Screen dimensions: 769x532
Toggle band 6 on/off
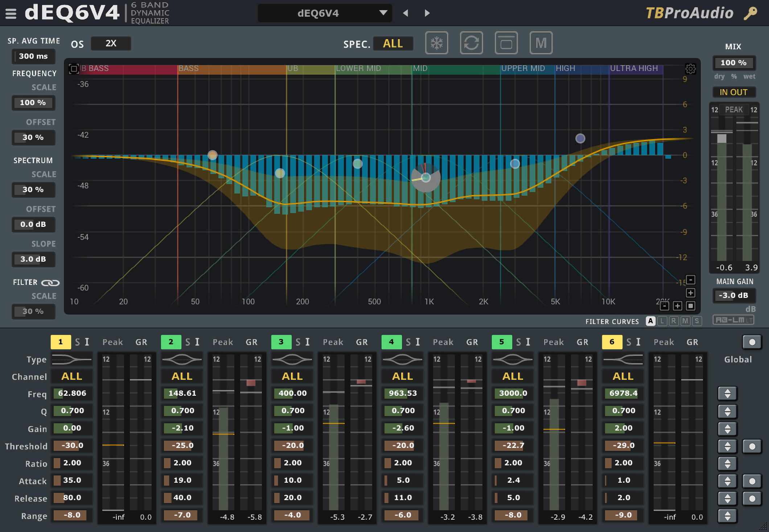[612, 342]
